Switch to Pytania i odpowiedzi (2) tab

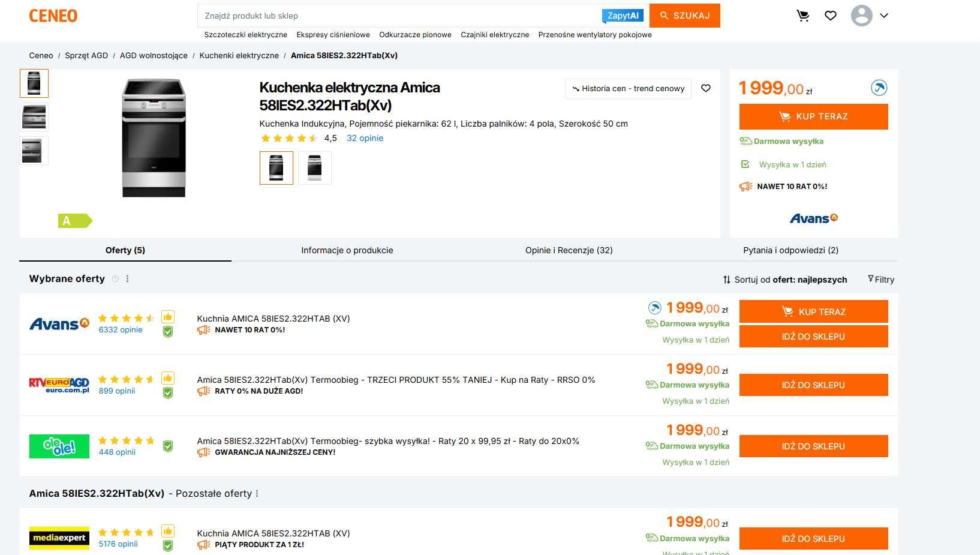pos(790,250)
